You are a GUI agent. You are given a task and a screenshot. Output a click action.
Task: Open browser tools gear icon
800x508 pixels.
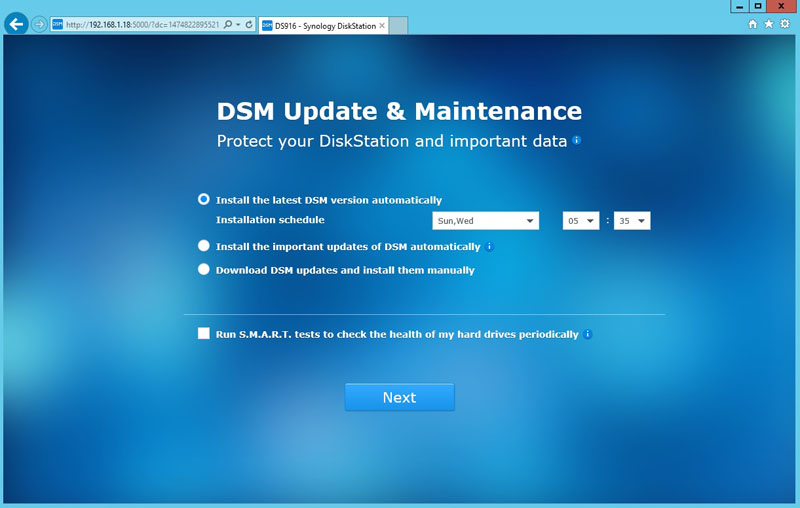[785, 24]
